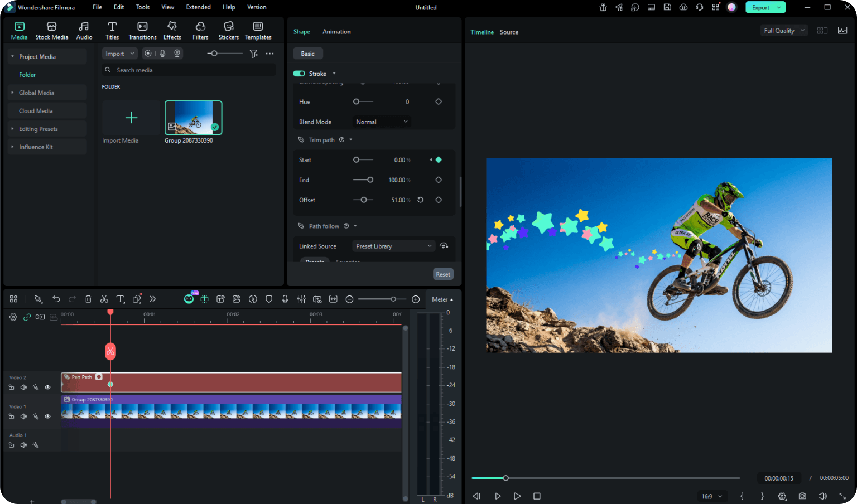Viewport: 857px width, 504px height.
Task: Switch to the Animation tab
Action: click(336, 32)
